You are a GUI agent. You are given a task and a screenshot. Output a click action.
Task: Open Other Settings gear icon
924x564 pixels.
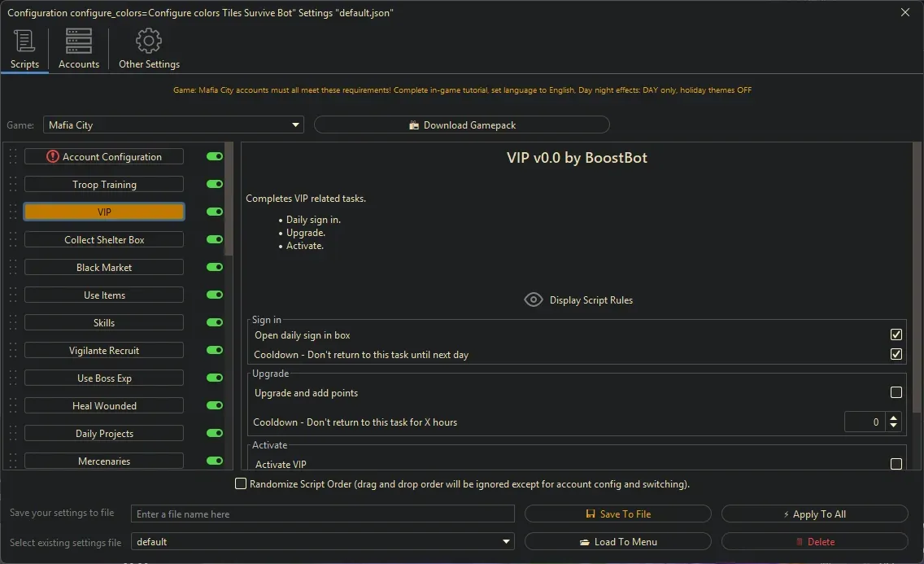[149, 41]
